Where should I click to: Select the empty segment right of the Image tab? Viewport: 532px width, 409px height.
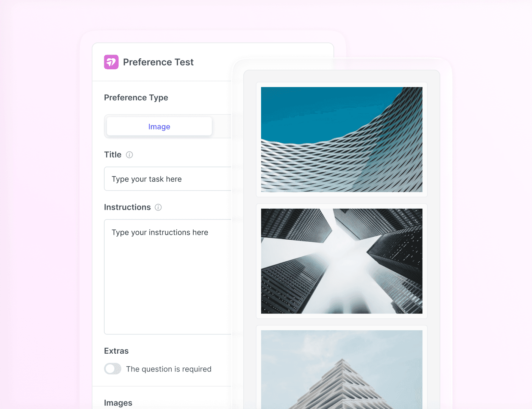point(222,126)
